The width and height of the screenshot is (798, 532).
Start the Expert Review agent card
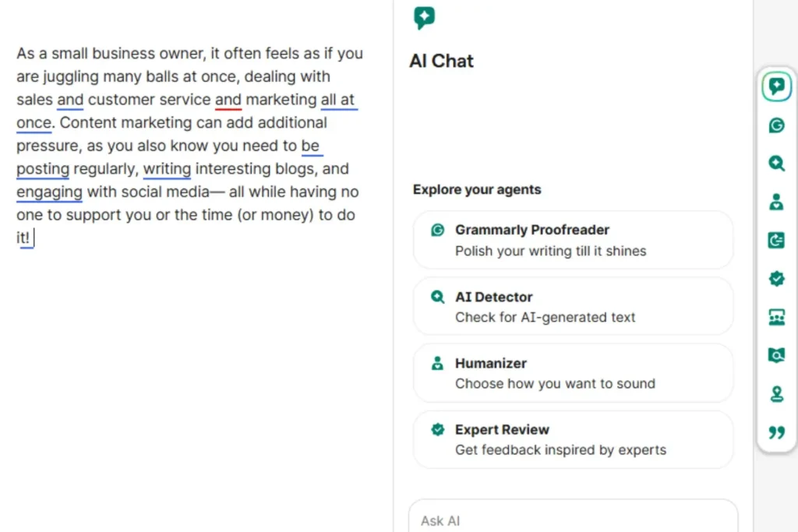coord(573,439)
